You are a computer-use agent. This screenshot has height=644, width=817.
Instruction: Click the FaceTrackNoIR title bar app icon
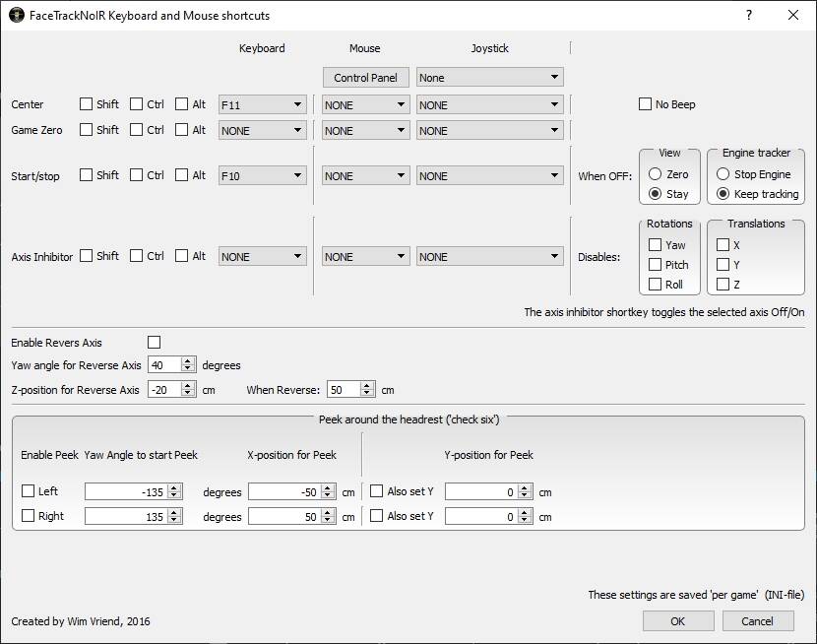point(17,15)
